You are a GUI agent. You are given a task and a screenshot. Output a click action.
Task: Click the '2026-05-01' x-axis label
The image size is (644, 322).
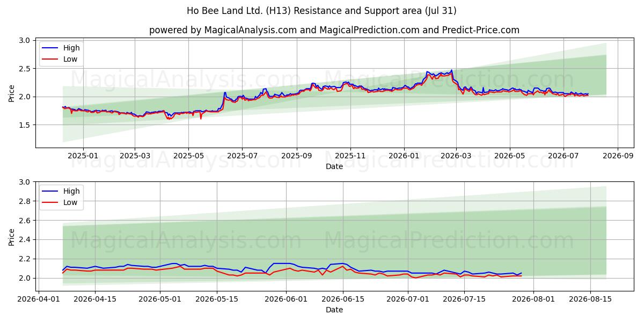[160, 299]
